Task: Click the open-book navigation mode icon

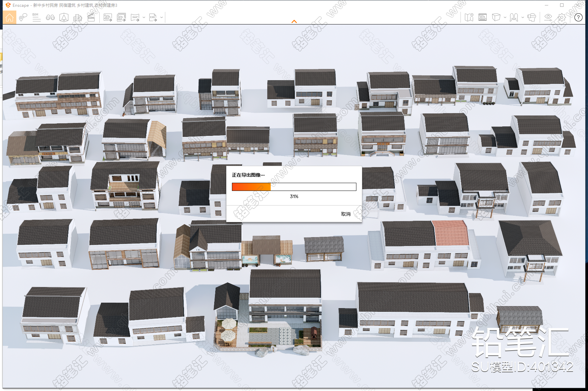Action: pyautogui.click(x=514, y=17)
